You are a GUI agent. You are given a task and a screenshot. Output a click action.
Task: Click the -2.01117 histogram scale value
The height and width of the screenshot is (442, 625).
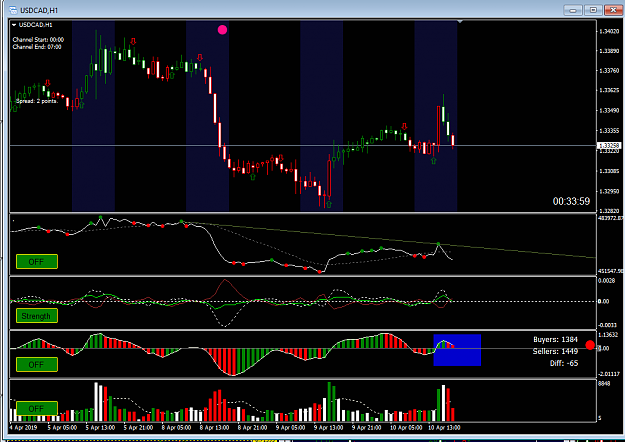click(609, 374)
